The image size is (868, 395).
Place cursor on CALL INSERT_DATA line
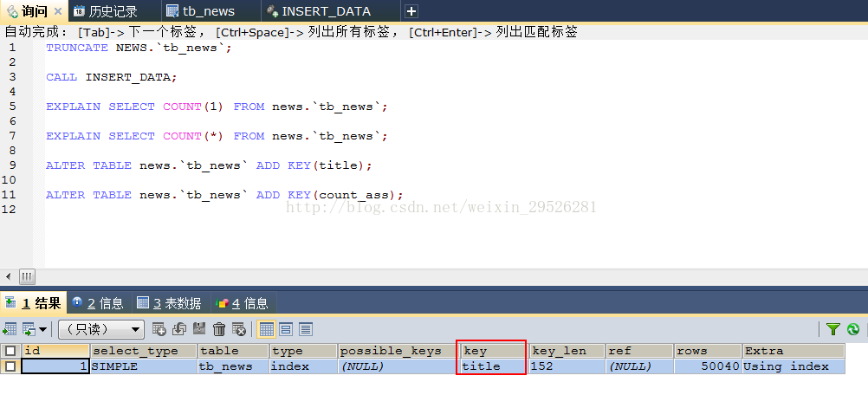[x=111, y=77]
